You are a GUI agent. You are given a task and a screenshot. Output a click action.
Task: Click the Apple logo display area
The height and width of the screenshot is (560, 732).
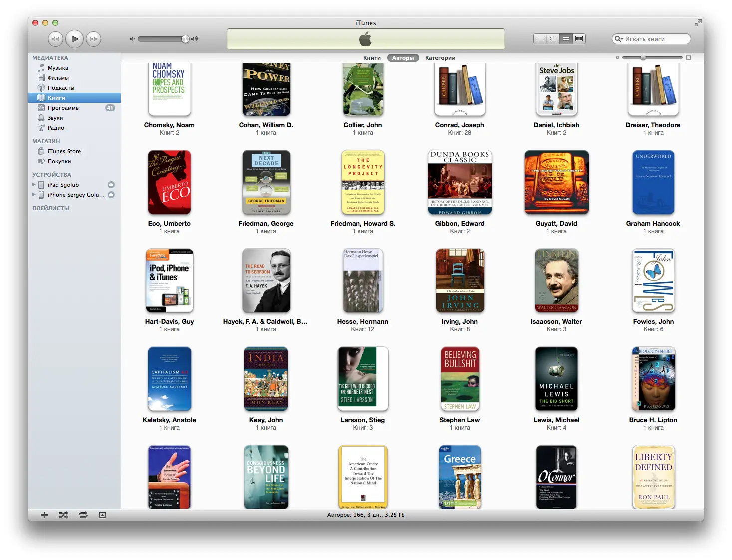[x=366, y=39]
